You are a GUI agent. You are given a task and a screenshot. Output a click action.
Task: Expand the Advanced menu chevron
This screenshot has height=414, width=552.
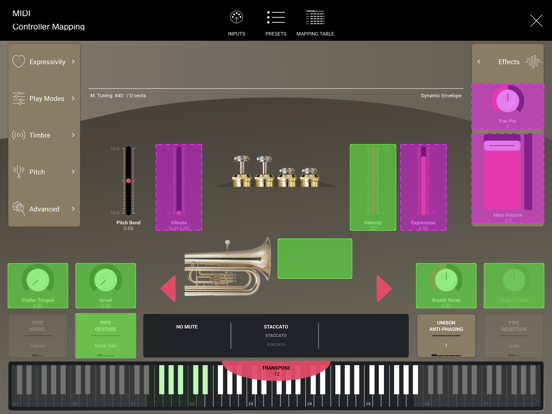coord(73,209)
